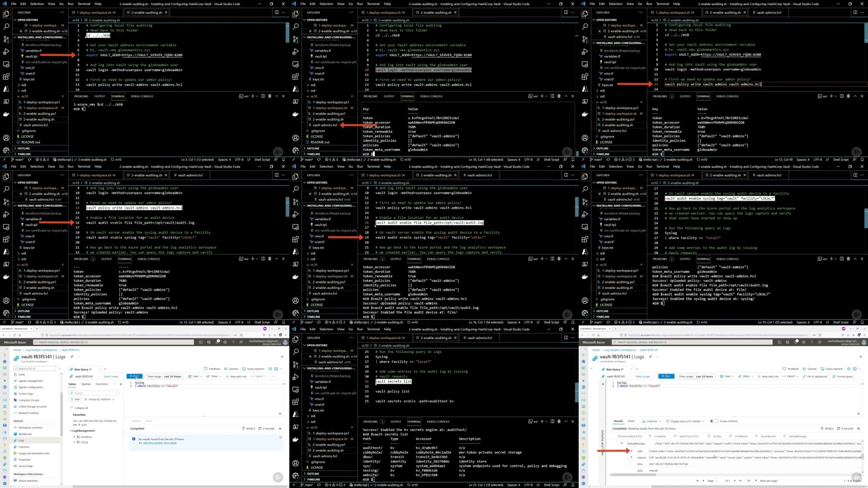Image resolution: width=868 pixels, height=488 pixels.
Task: Click Pin to dashboard in the Azure Logs toolbar
Action: pos(815,376)
